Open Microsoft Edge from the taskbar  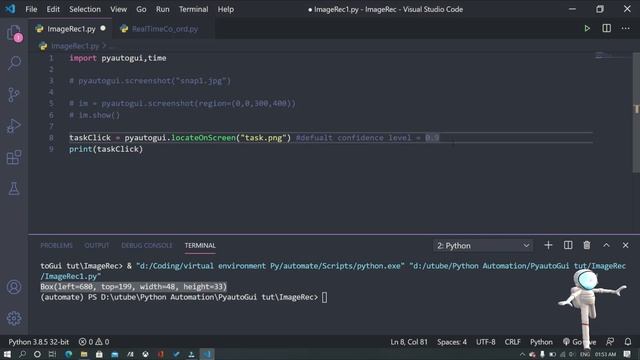point(68,354)
